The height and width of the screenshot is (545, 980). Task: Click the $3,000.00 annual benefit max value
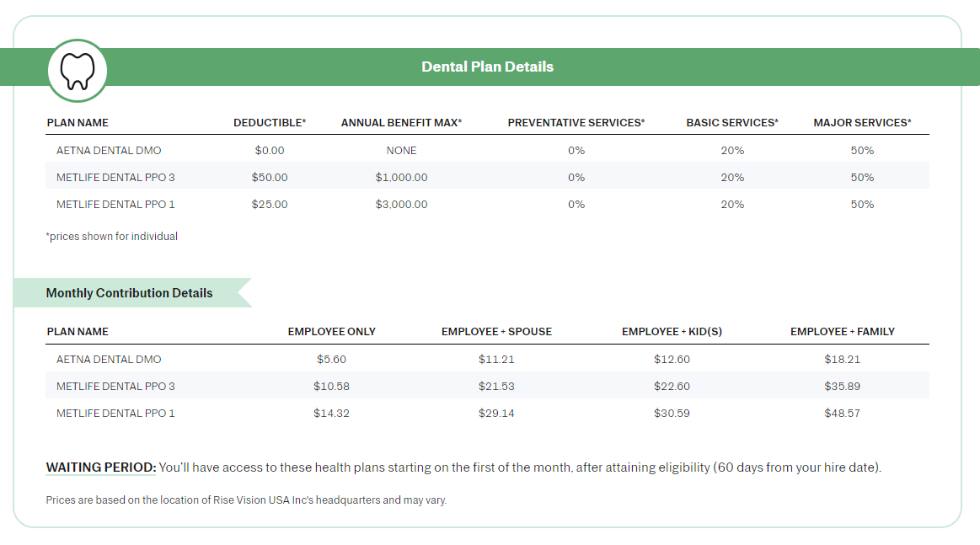[x=401, y=204]
